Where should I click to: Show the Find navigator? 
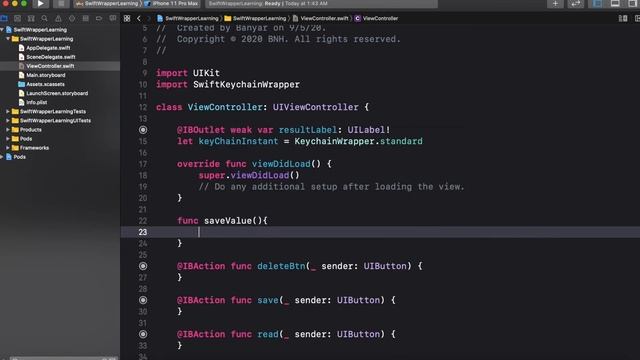tap(44, 18)
